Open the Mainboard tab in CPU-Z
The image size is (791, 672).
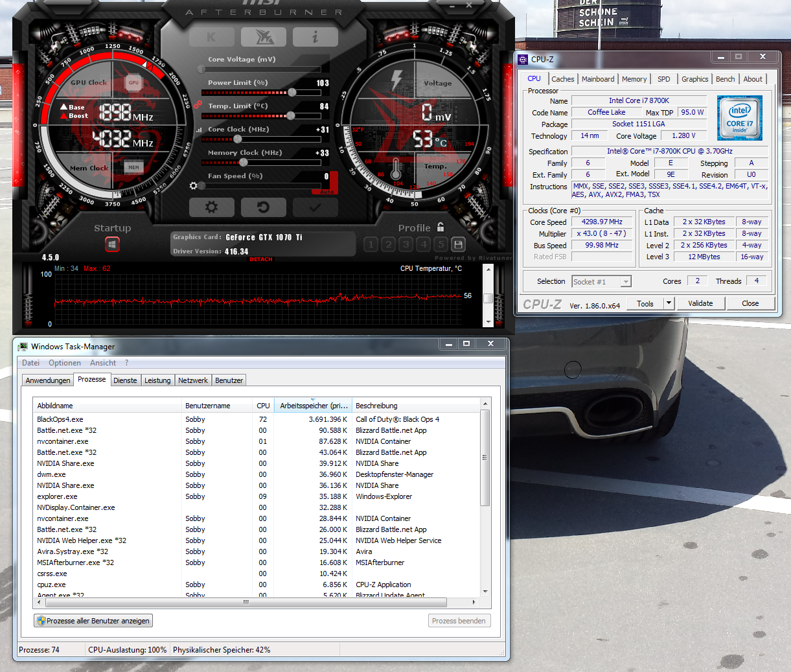pyautogui.click(x=598, y=79)
